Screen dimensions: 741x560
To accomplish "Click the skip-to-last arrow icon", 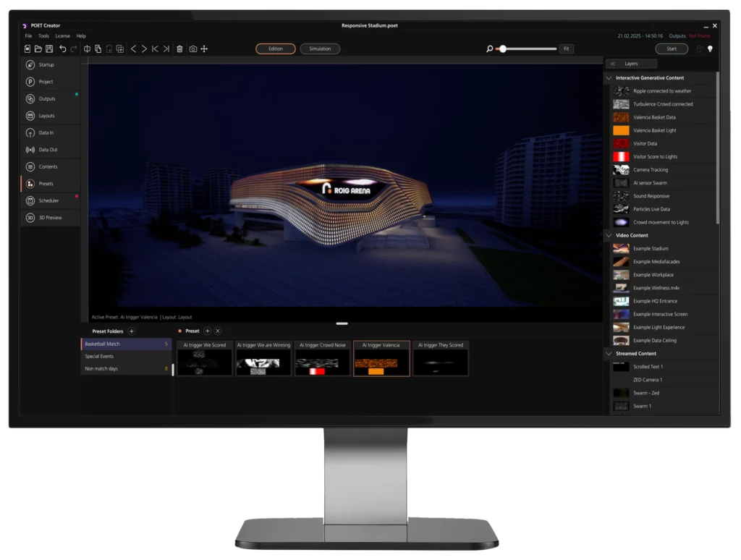I will point(166,49).
